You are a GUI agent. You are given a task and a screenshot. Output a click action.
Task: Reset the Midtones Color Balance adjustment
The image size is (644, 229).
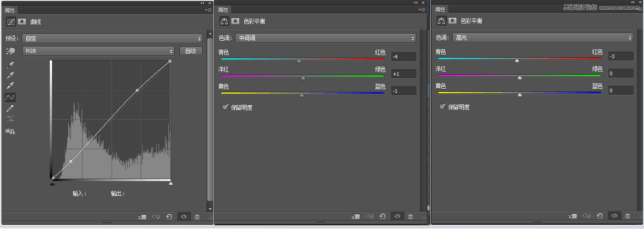tap(382, 217)
